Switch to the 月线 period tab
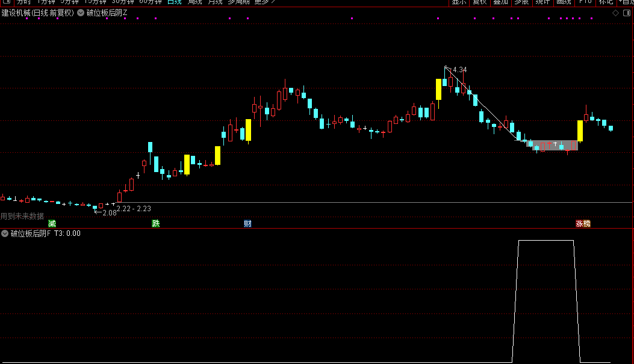This screenshot has width=634, height=364. pos(215,2)
